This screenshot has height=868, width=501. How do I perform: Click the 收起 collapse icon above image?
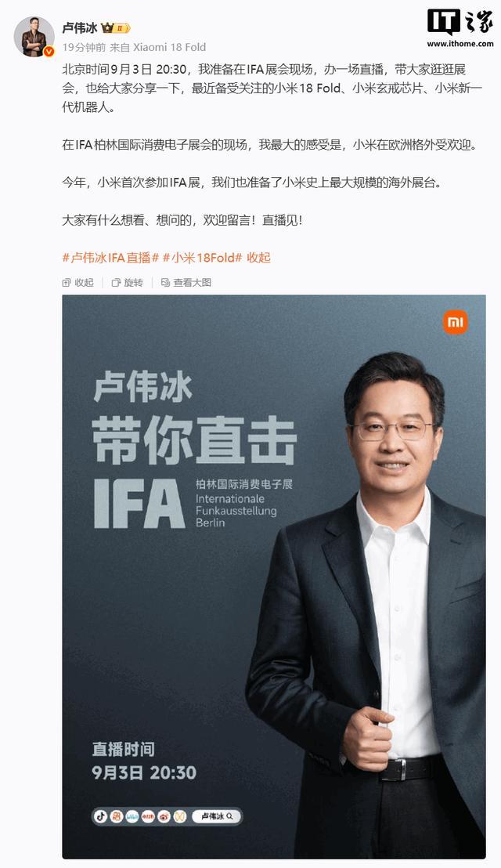point(78,282)
